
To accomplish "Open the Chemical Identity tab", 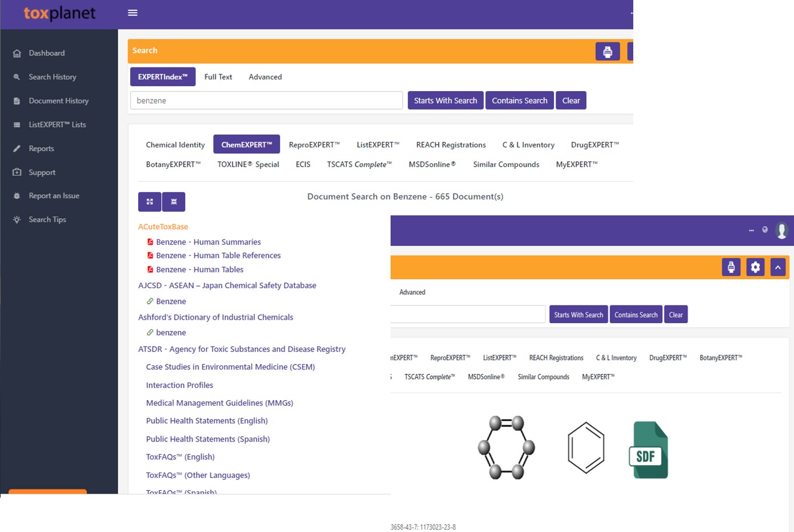I will 175,145.
